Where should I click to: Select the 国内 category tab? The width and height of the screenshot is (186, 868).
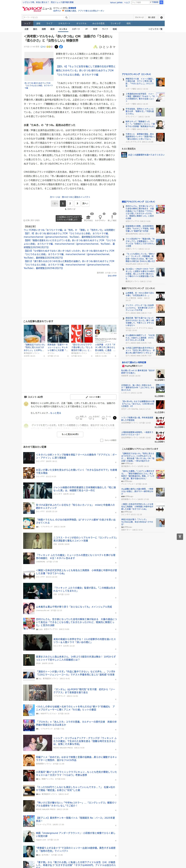pos(35,29)
